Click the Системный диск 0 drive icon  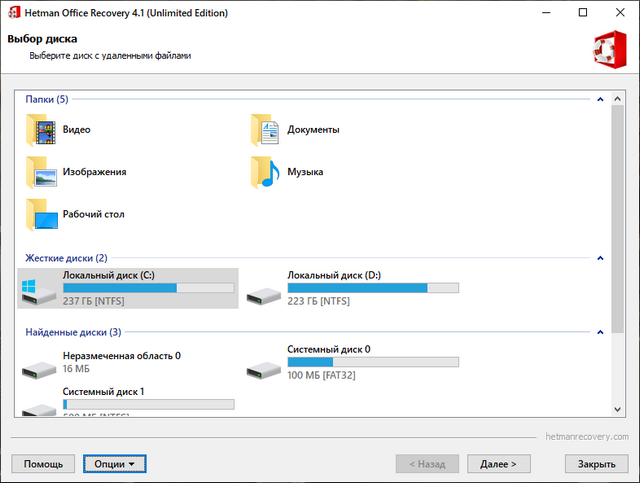click(x=264, y=367)
